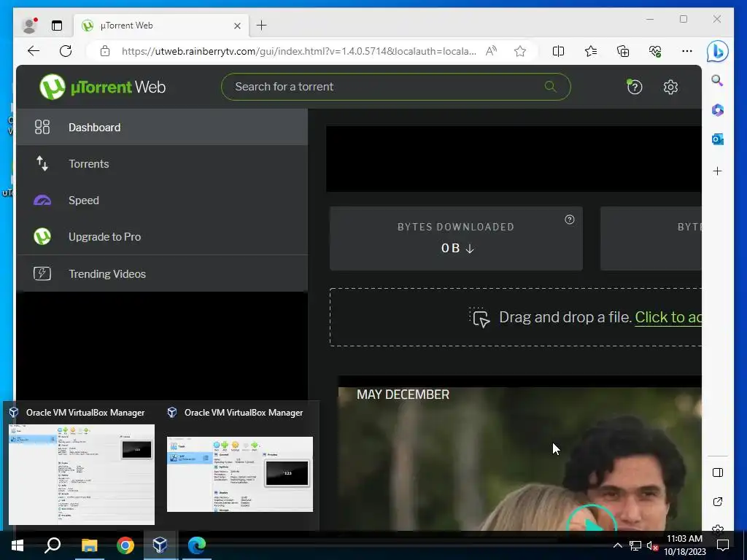Open Windows taskbar search

coord(53,545)
